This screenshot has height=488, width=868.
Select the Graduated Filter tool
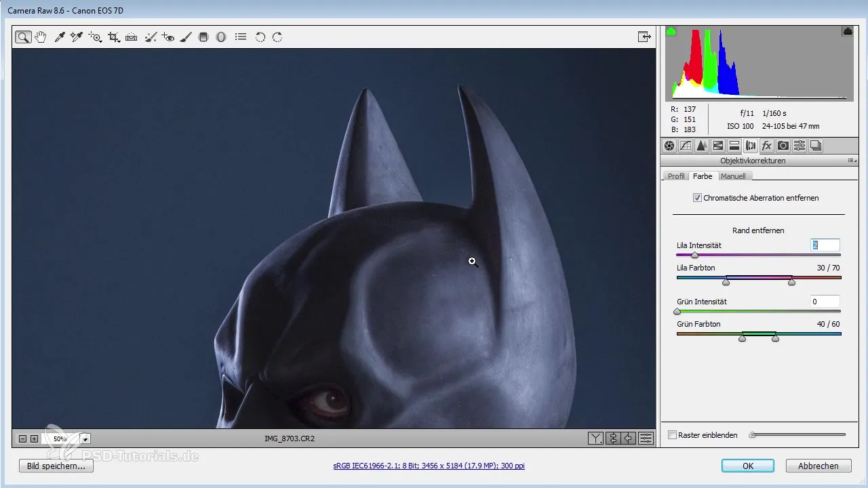pyautogui.click(x=203, y=37)
